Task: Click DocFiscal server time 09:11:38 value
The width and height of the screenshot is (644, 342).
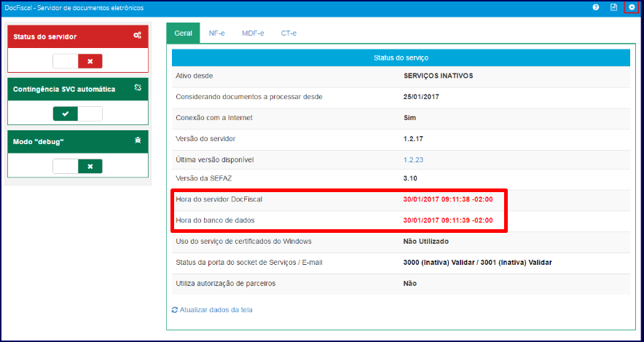Action: click(x=448, y=199)
